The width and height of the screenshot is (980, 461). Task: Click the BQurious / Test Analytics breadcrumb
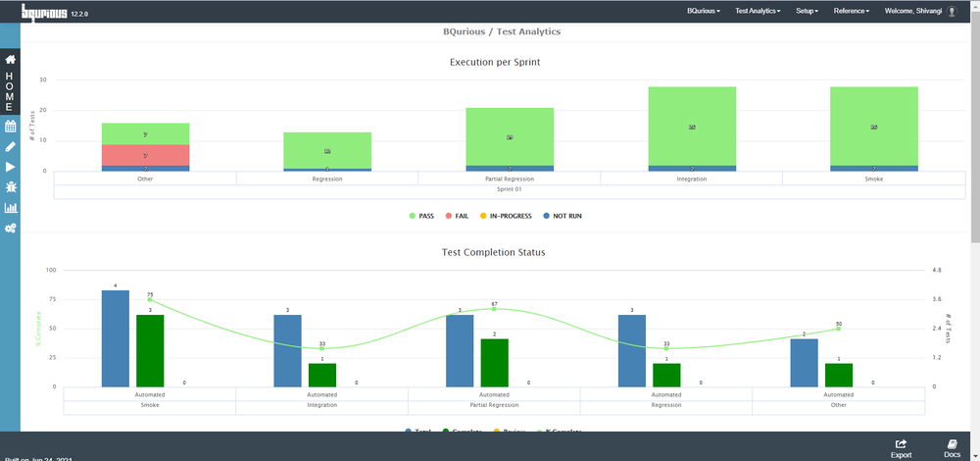pos(501,31)
